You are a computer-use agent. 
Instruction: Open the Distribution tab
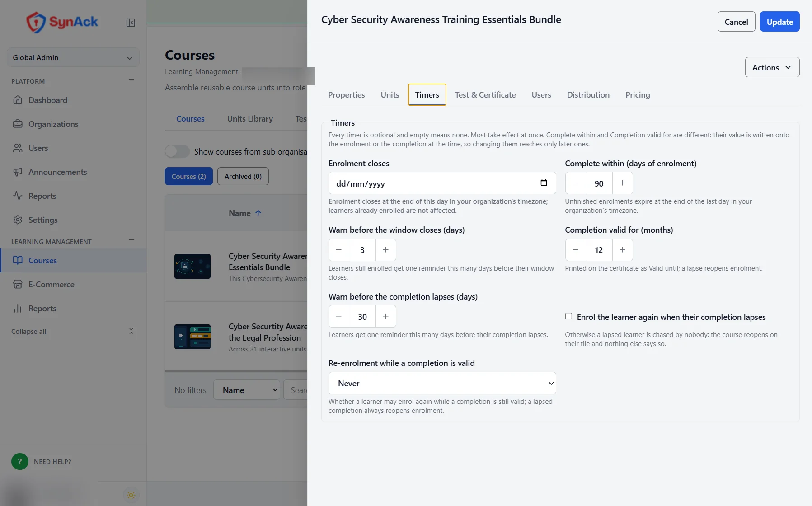click(588, 95)
